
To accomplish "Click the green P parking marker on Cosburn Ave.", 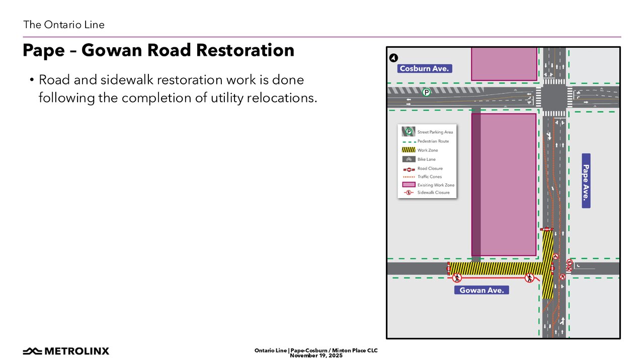I will pyautogui.click(x=426, y=92).
